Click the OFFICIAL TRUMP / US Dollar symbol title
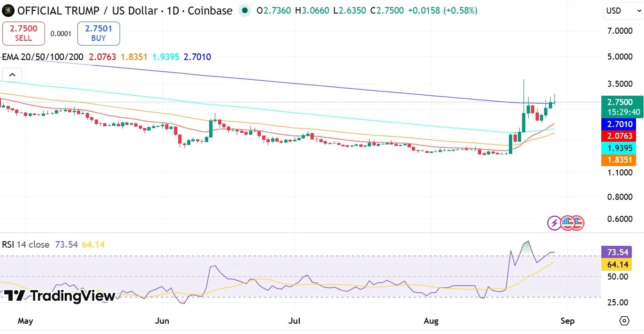 pos(125,10)
